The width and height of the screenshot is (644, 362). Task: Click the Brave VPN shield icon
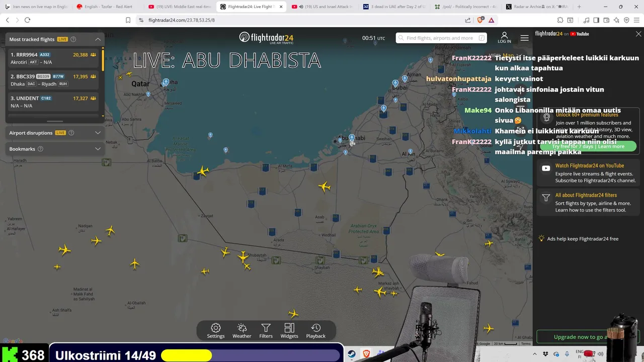click(626, 20)
